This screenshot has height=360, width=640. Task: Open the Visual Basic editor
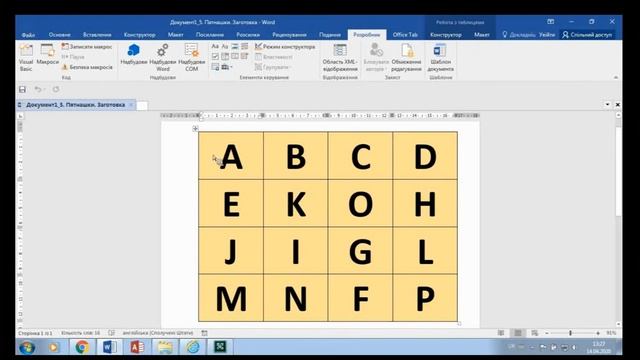click(26, 57)
